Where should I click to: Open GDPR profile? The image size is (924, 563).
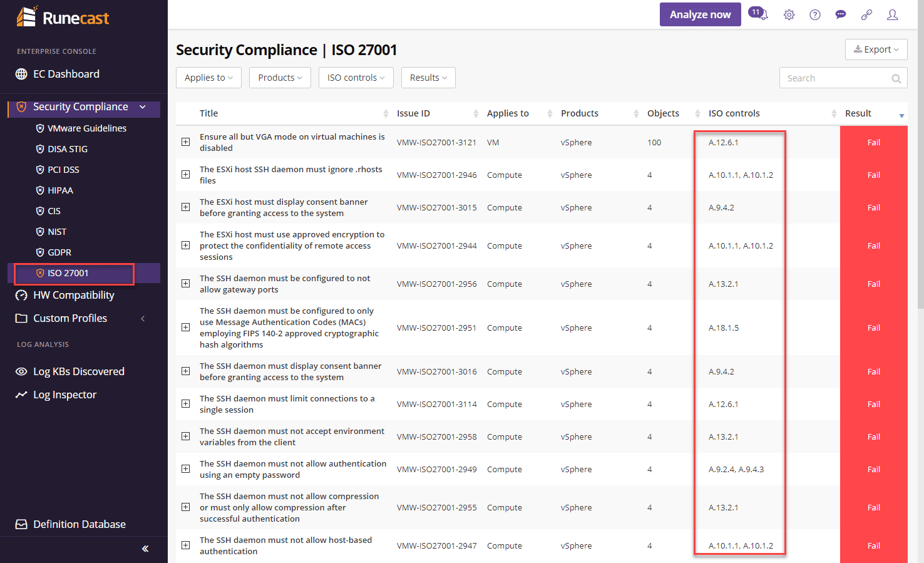click(59, 252)
